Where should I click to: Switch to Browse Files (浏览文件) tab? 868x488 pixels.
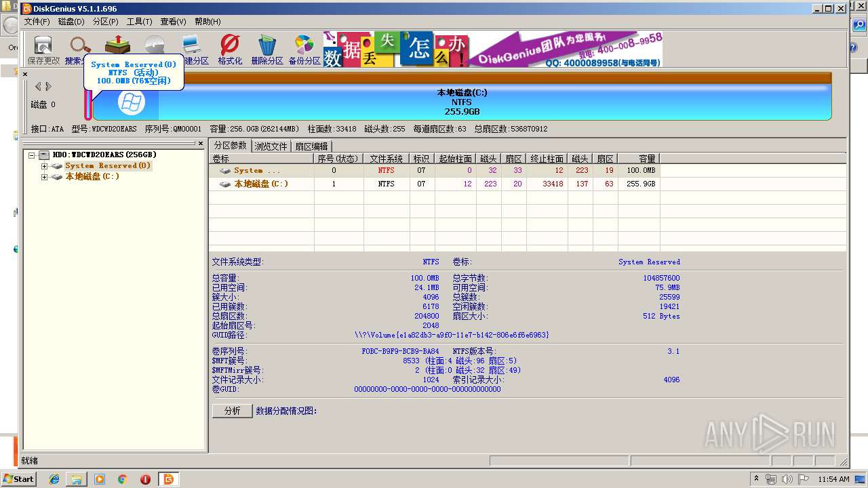point(272,146)
